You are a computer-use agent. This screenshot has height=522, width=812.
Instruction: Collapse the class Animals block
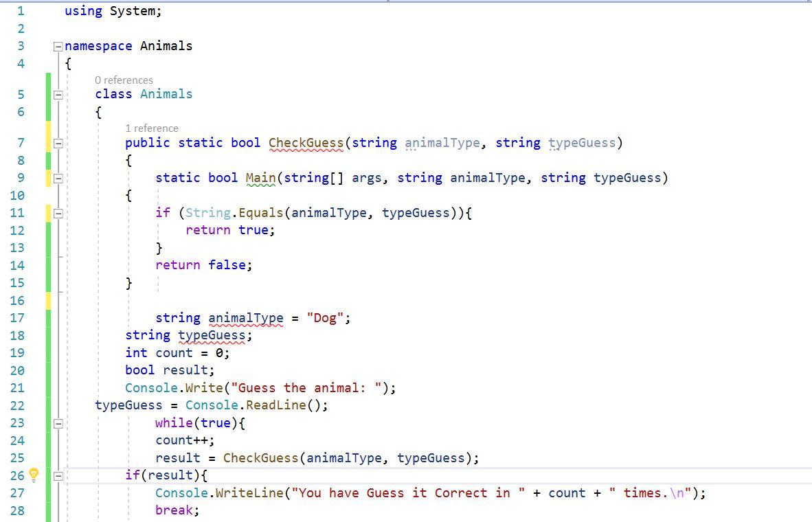[58, 95]
